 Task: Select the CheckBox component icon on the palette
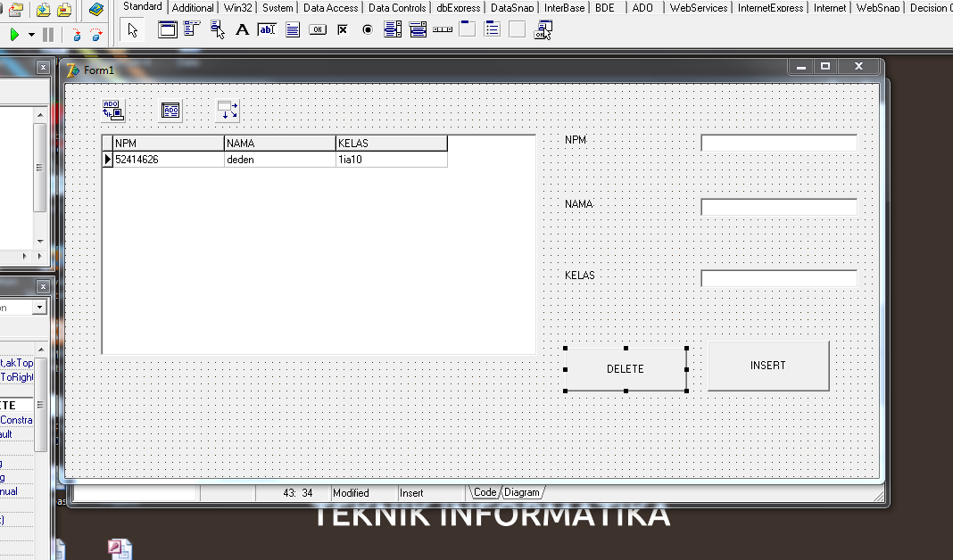click(x=342, y=29)
